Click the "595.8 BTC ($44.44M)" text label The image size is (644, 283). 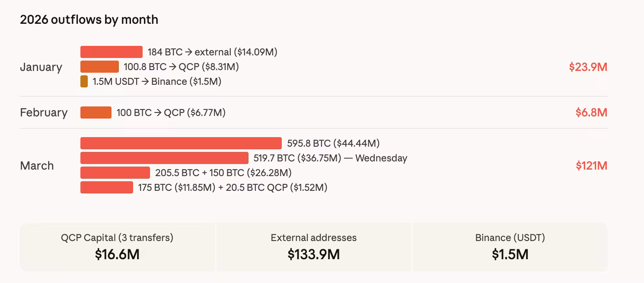[333, 143]
